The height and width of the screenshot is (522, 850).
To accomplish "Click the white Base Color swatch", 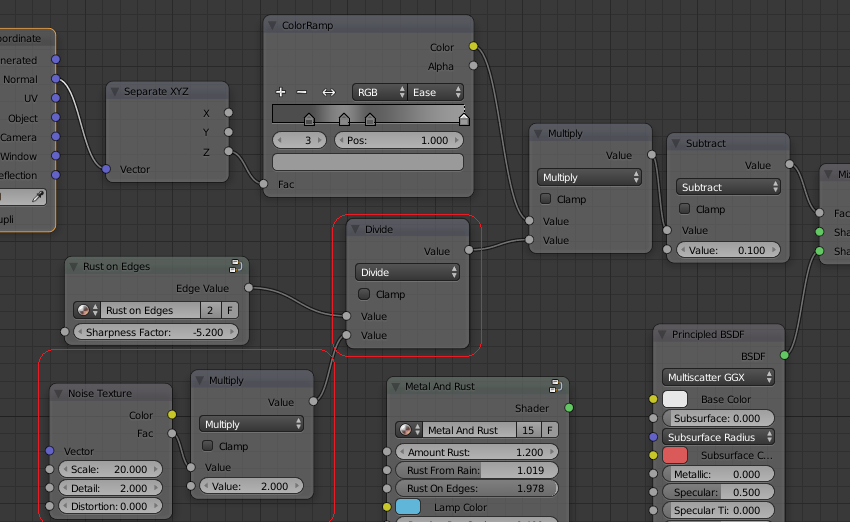I will click(x=675, y=399).
